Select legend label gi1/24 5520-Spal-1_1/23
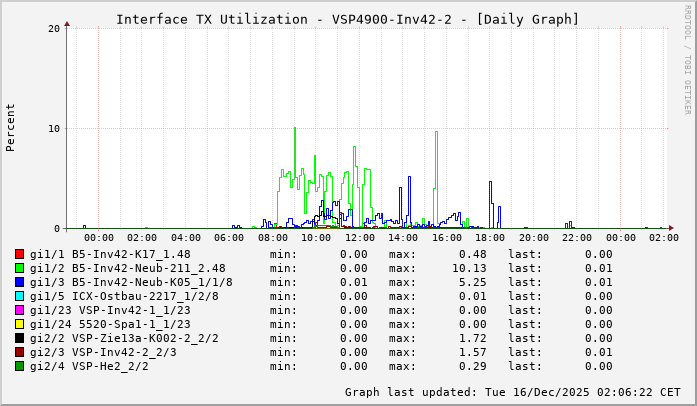Viewport: 697px width, 406px height. 110,324
